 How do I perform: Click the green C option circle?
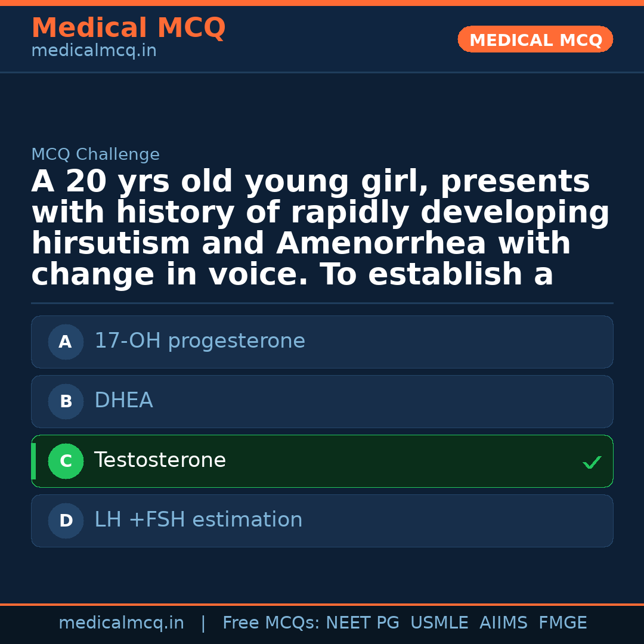[66, 461]
